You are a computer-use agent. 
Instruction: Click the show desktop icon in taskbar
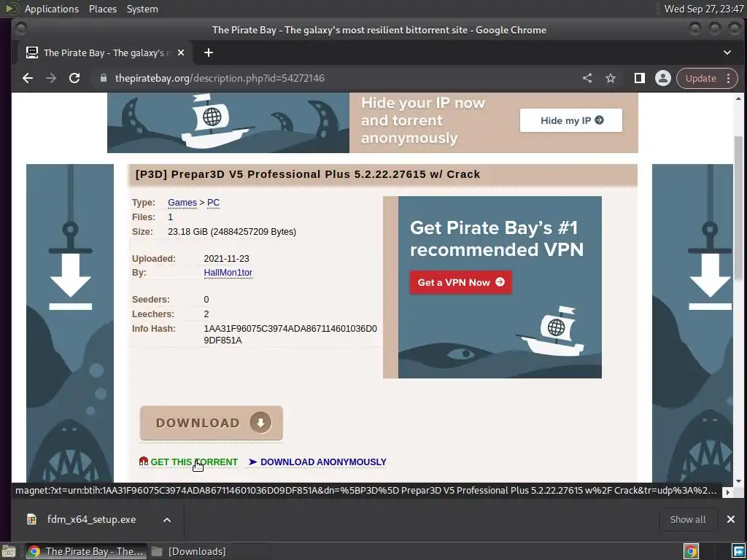coord(9,551)
